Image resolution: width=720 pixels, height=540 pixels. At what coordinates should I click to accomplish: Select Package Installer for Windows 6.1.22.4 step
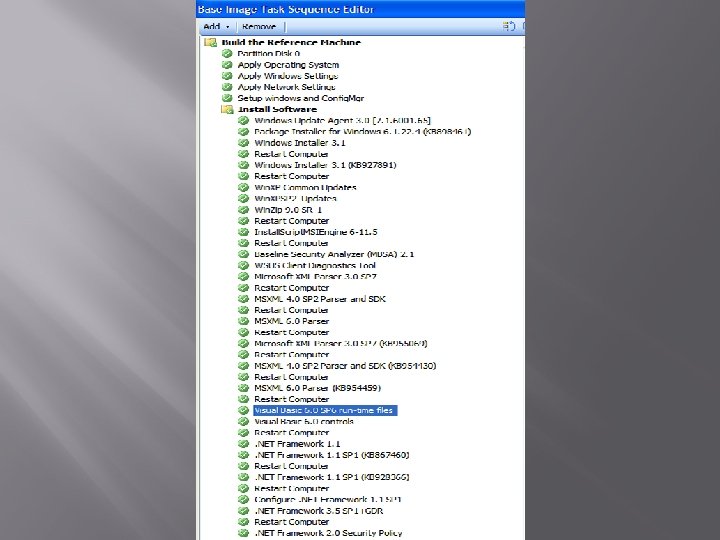point(363,132)
